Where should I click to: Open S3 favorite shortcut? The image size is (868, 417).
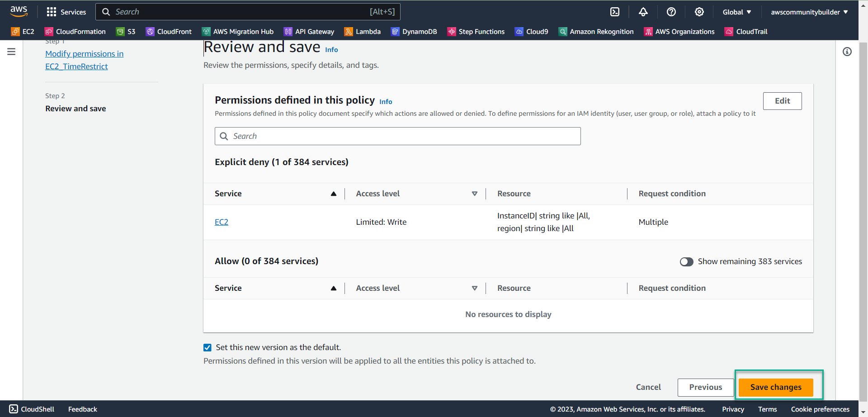coord(126,32)
